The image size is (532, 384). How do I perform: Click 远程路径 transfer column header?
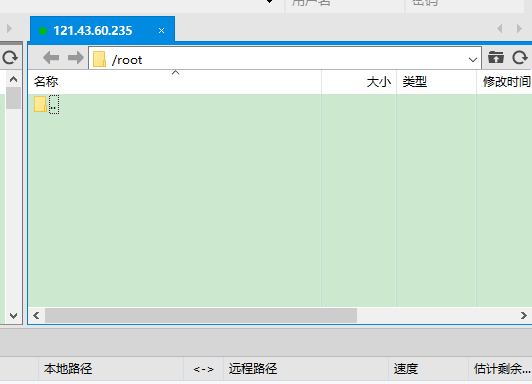coord(306,368)
